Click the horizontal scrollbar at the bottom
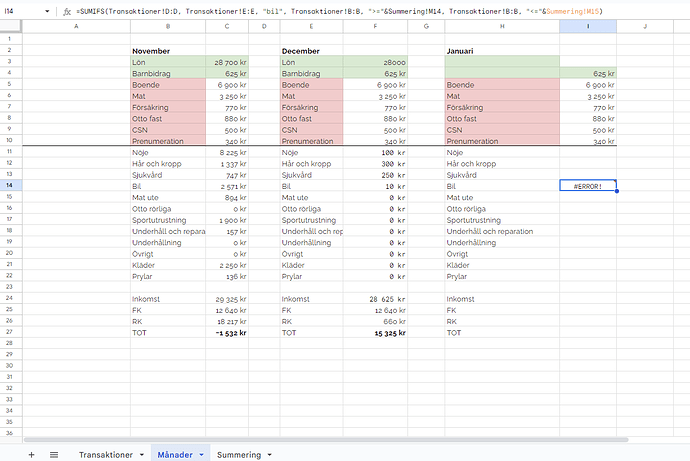 [300, 439]
